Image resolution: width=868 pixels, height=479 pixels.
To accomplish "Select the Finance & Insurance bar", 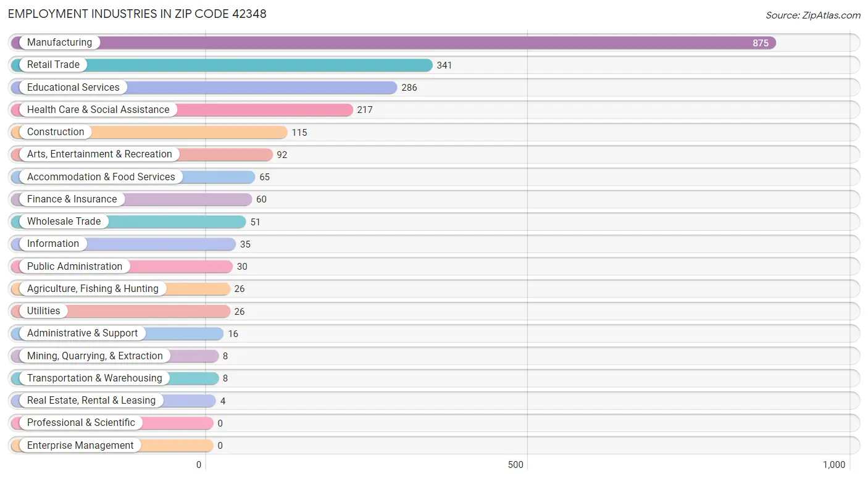I will click(131, 199).
